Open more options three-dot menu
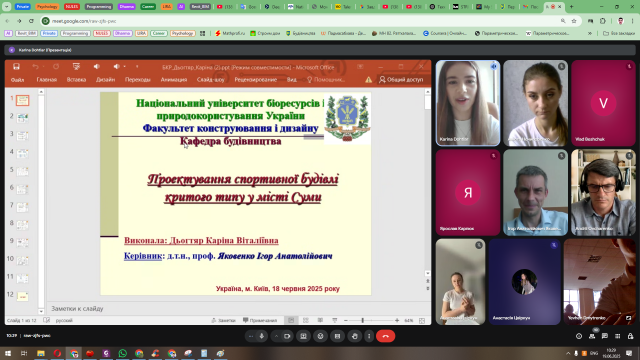 pyautogui.click(x=369, y=336)
